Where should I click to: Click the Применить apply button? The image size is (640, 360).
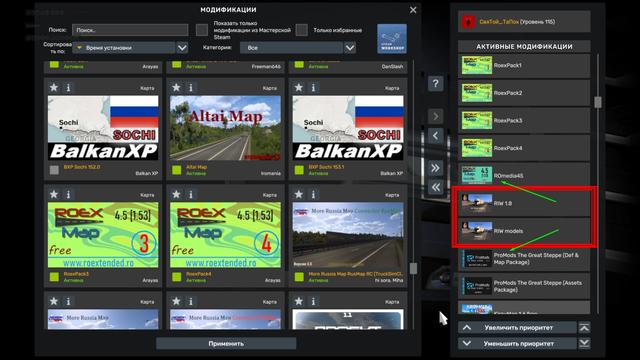(x=226, y=344)
